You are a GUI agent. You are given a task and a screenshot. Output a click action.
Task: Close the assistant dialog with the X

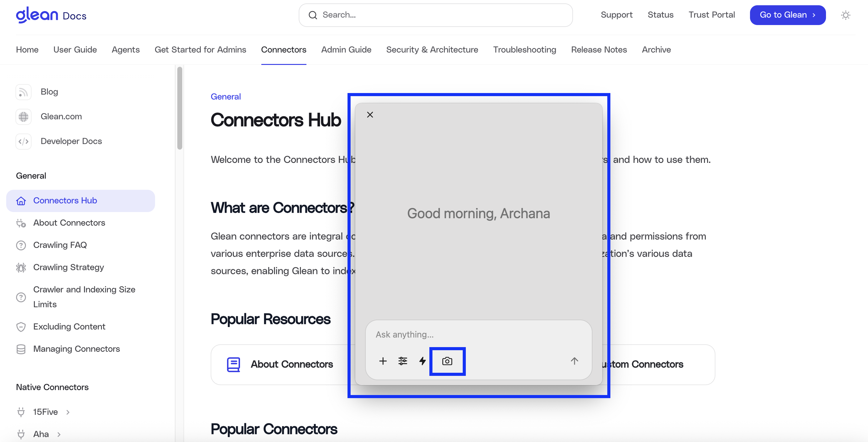370,114
